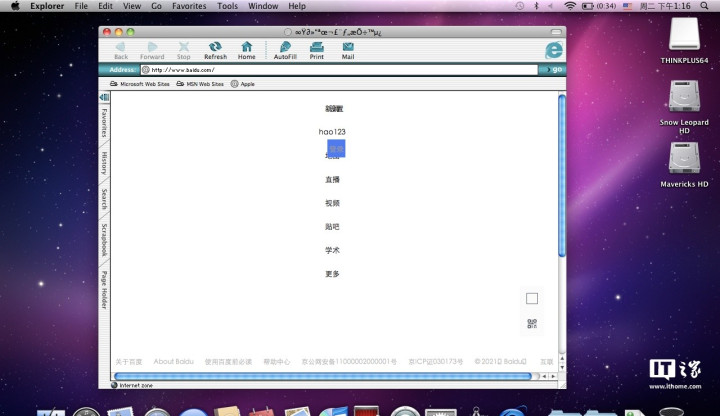The width and height of the screenshot is (720, 416).
Task: Click the 帮助中心 footer link
Action: coord(276,362)
